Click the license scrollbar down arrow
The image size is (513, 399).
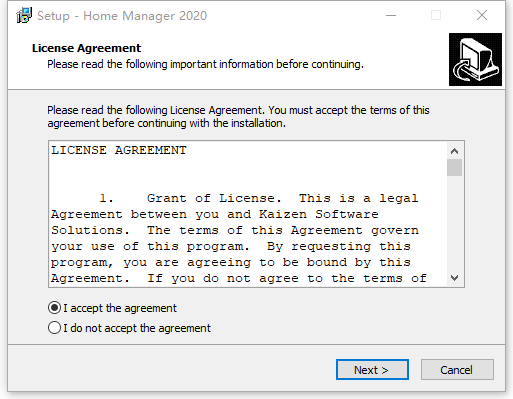(454, 278)
